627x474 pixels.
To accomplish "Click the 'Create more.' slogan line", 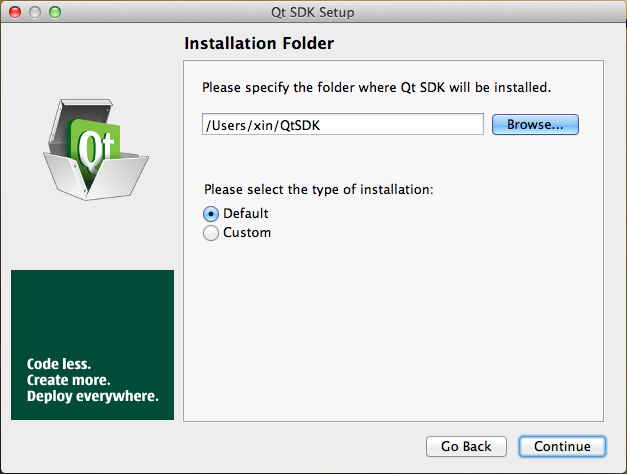I will [68, 381].
